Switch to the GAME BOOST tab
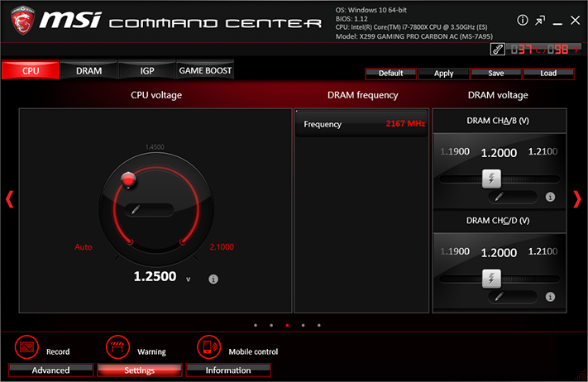The image size is (588, 382). tap(205, 70)
